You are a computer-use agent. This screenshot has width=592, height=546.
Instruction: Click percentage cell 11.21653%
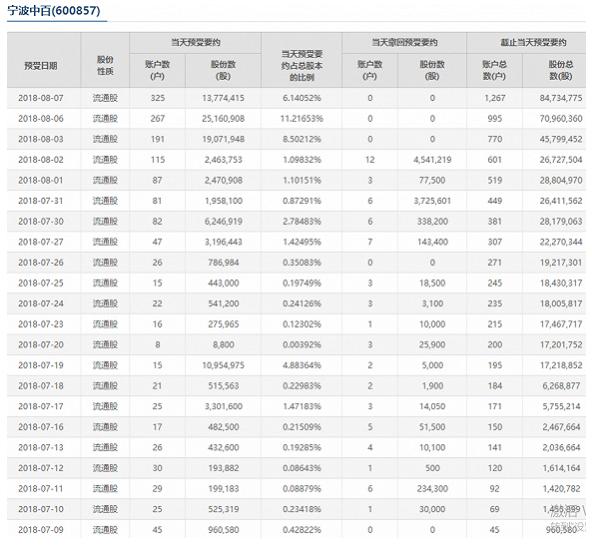click(x=302, y=119)
